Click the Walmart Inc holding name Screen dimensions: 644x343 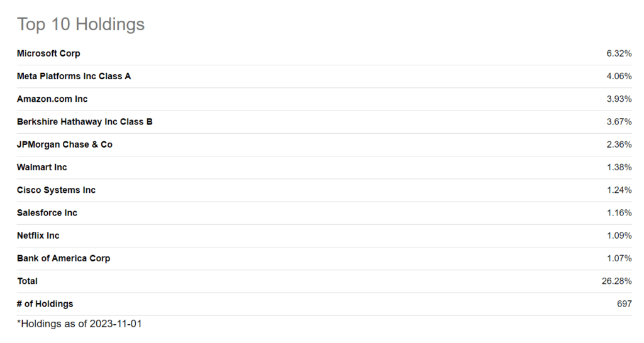click(42, 167)
